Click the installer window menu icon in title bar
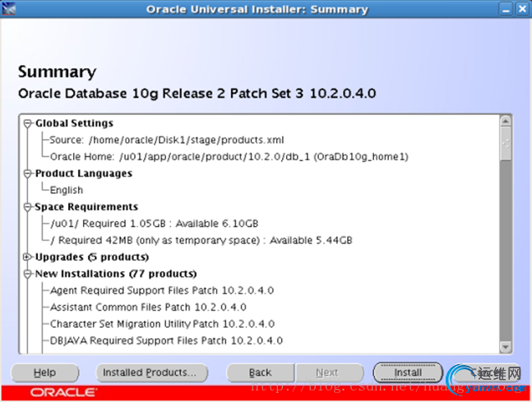The image size is (532, 402). (9, 8)
